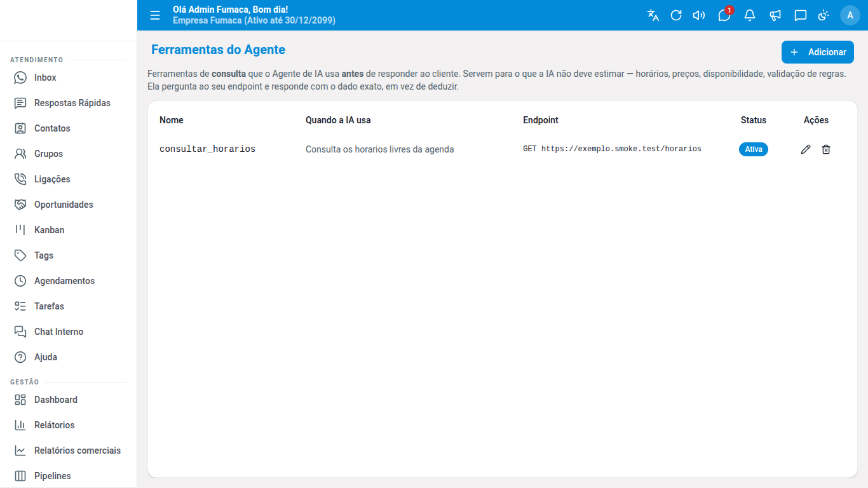This screenshot has width=868, height=488.
Task: Collapse the sidebar with hamburger menu
Action: (155, 15)
